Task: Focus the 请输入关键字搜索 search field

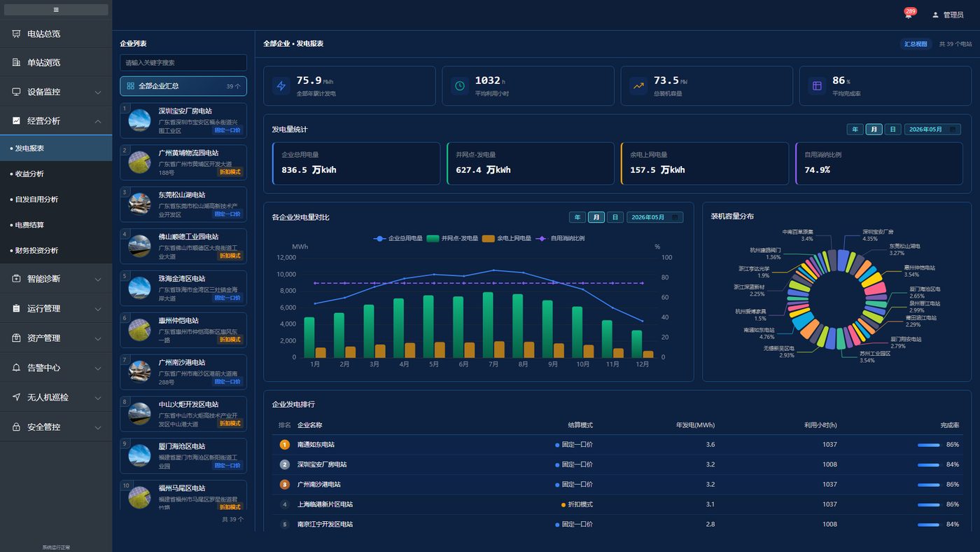Action: click(x=183, y=63)
